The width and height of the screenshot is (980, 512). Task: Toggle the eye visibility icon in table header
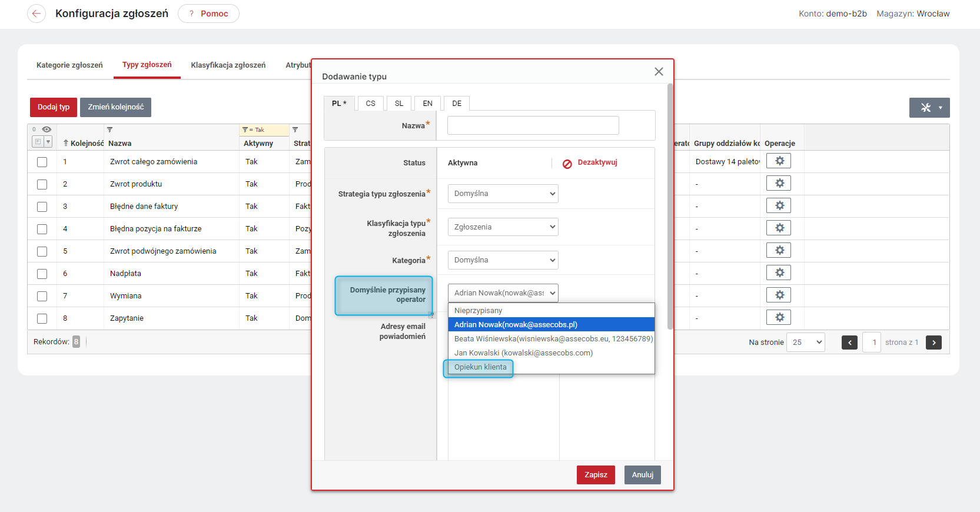click(x=46, y=129)
